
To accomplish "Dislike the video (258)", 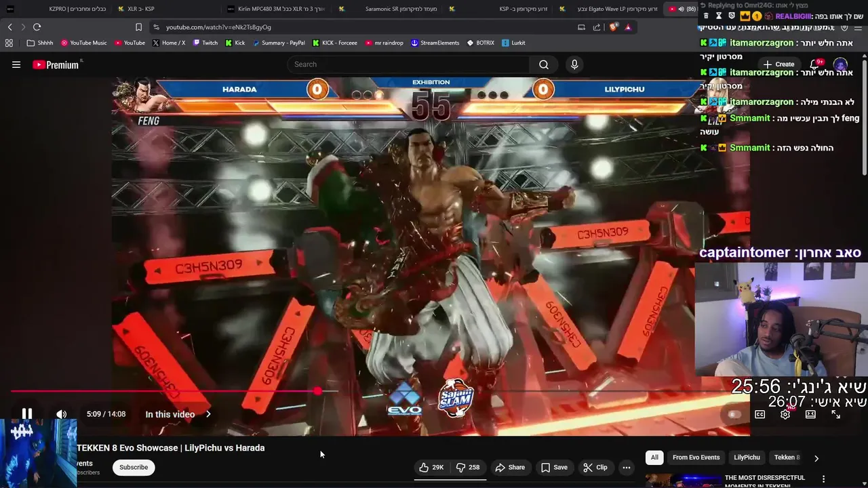I will 468,467.
